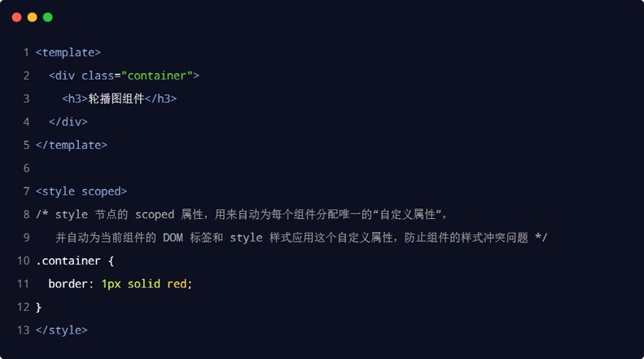Click the style scoped opening tag
The height and width of the screenshot is (359, 644).
(81, 191)
